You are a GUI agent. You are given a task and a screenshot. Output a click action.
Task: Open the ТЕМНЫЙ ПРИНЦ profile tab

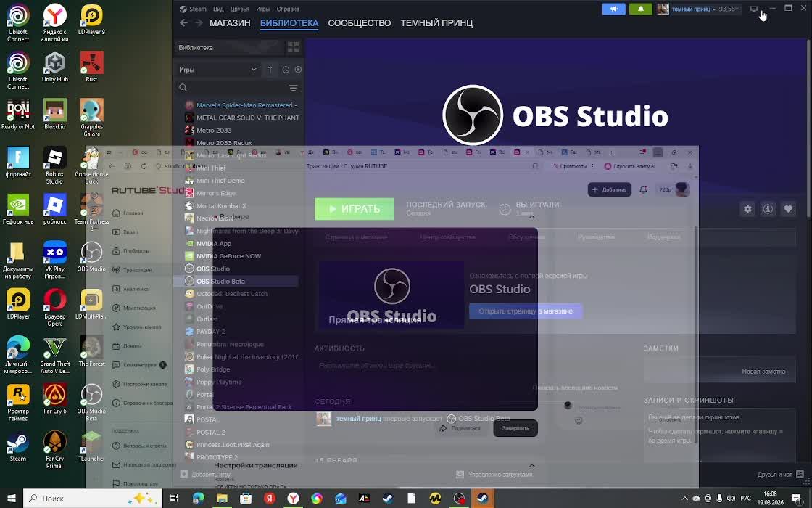pos(436,22)
